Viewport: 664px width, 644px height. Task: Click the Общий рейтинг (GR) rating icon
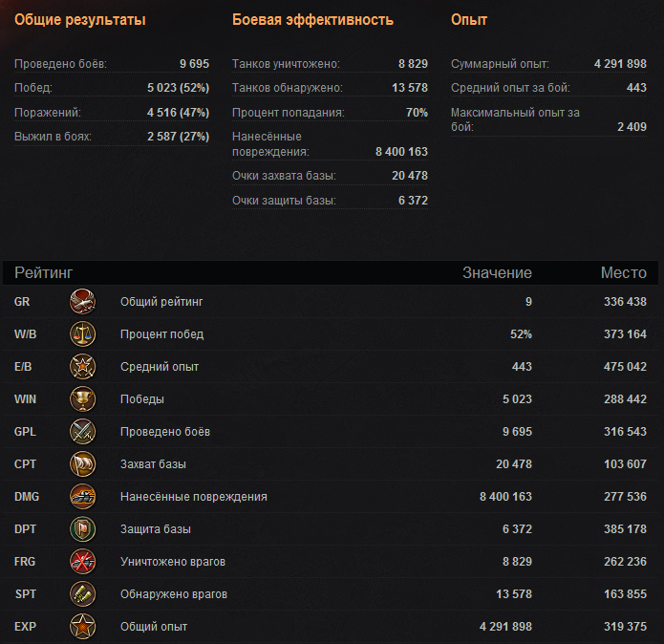(83, 302)
